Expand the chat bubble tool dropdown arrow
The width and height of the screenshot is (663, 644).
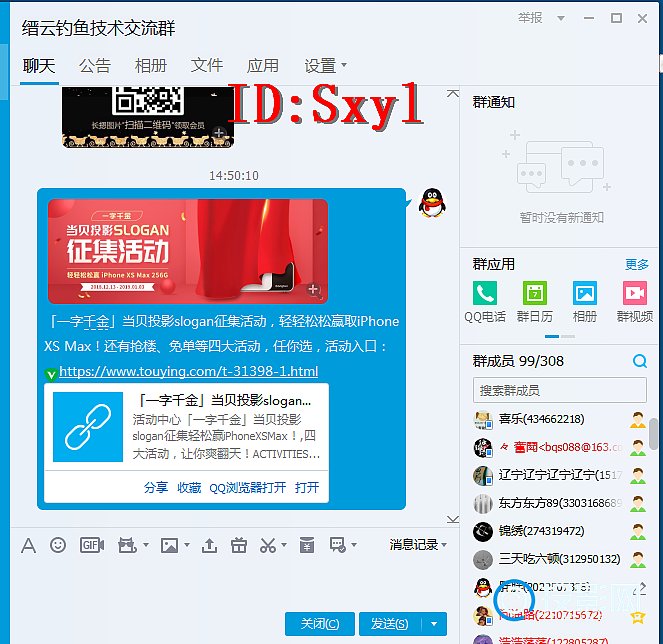(x=354, y=545)
